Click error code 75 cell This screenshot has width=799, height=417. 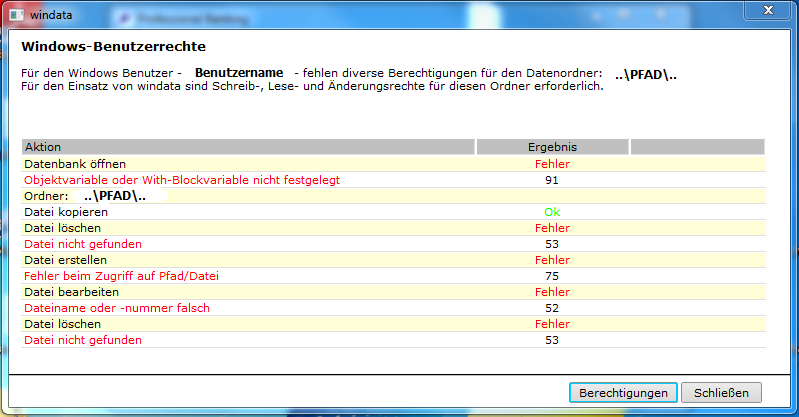tap(552, 276)
